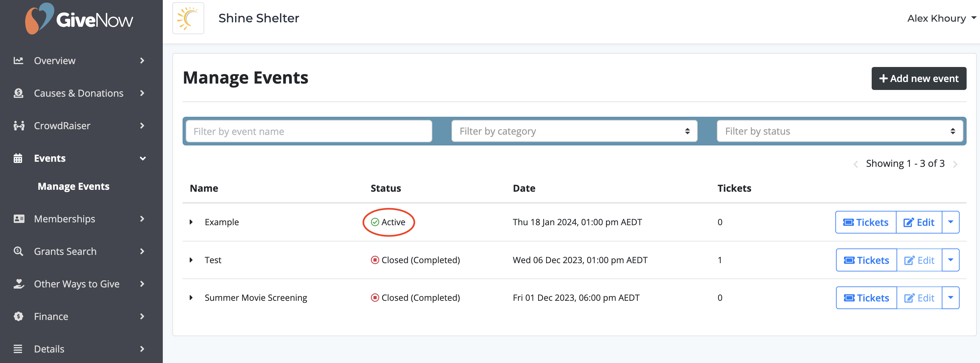Expand the Example event row
This screenshot has width=980, height=363.
point(191,222)
